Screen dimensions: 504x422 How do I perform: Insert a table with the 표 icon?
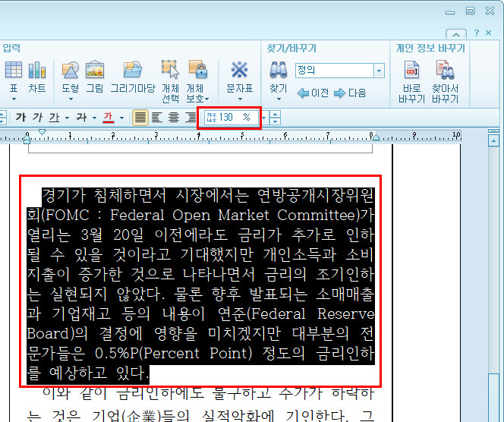[14, 70]
